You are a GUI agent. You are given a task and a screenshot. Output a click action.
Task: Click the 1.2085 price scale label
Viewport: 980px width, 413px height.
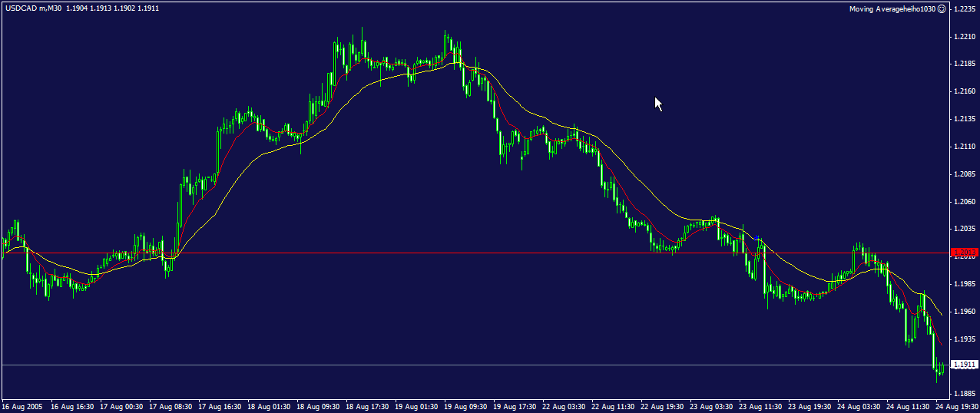pyautogui.click(x=964, y=174)
